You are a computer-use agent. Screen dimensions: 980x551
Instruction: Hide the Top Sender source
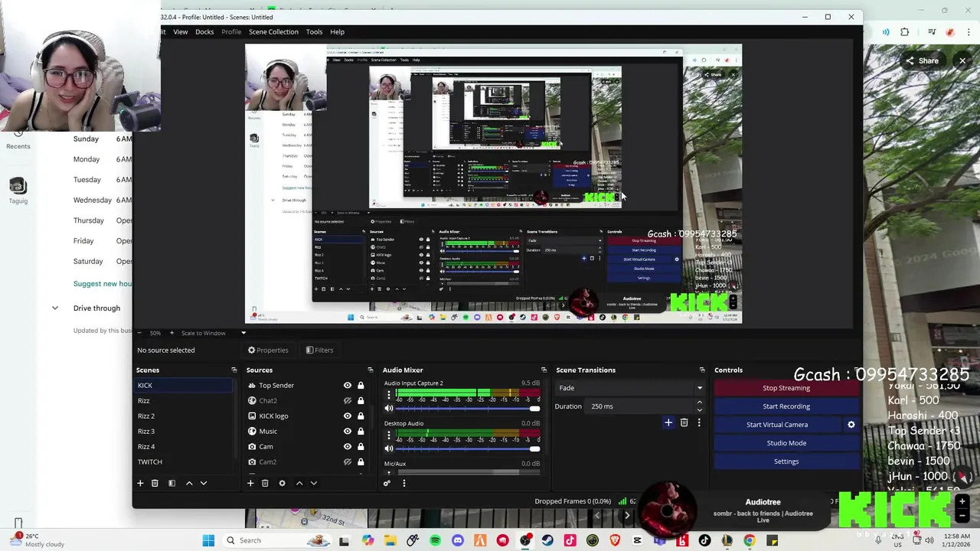(x=348, y=386)
